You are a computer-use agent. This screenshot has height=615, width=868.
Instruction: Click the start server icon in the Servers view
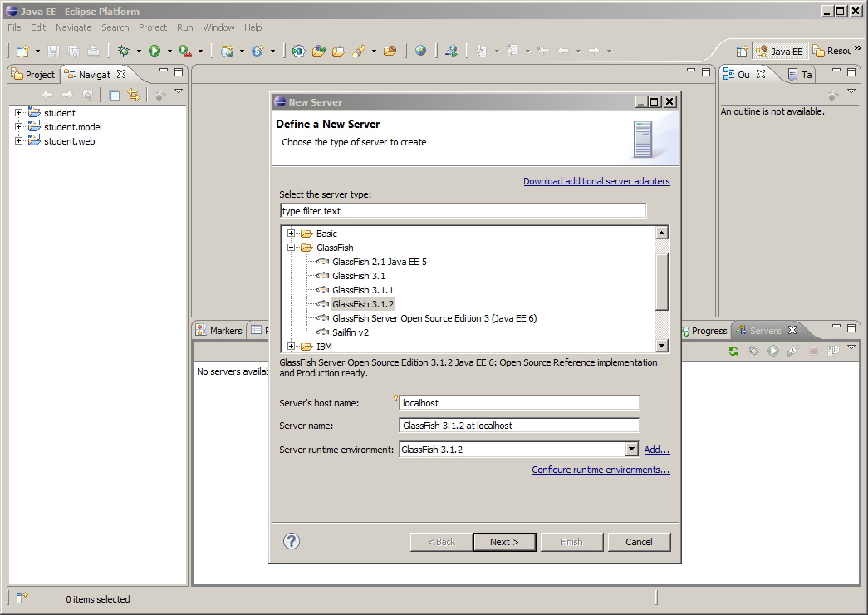(x=773, y=351)
